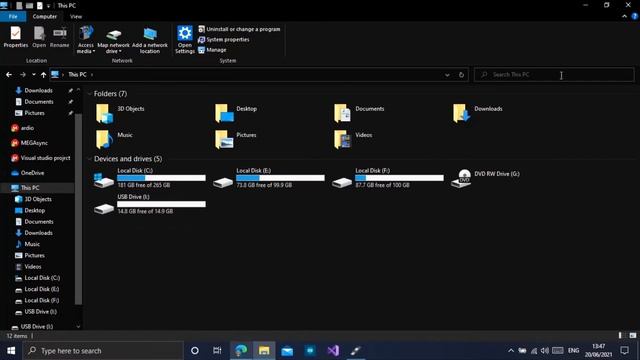Click Local Disk (C:) usage bar
Viewport: 640px width, 360px height.
tap(161, 178)
